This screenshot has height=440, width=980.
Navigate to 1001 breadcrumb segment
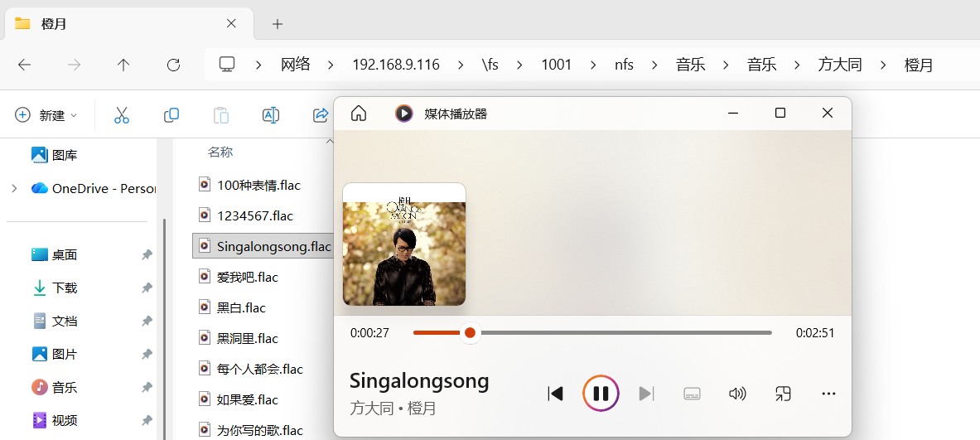point(556,64)
